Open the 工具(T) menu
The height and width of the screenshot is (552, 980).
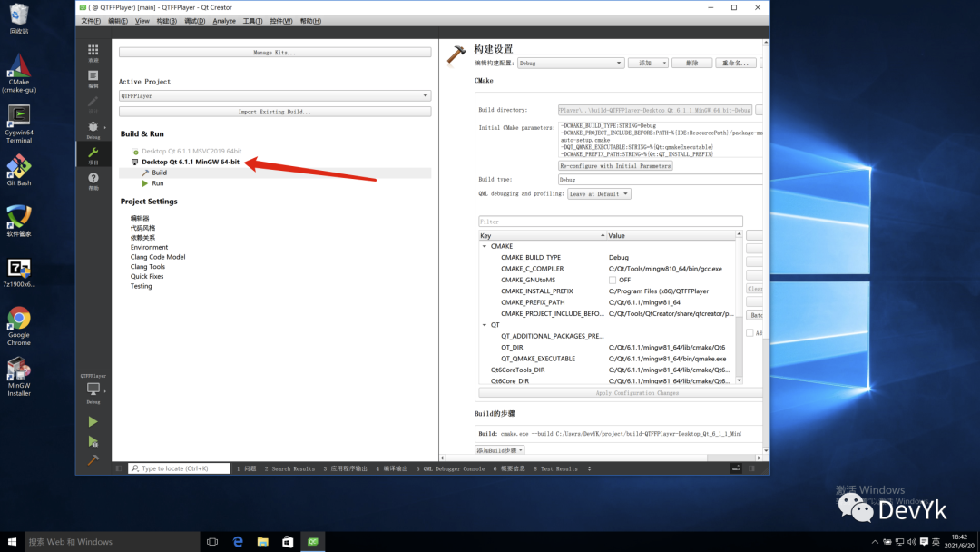pos(252,21)
